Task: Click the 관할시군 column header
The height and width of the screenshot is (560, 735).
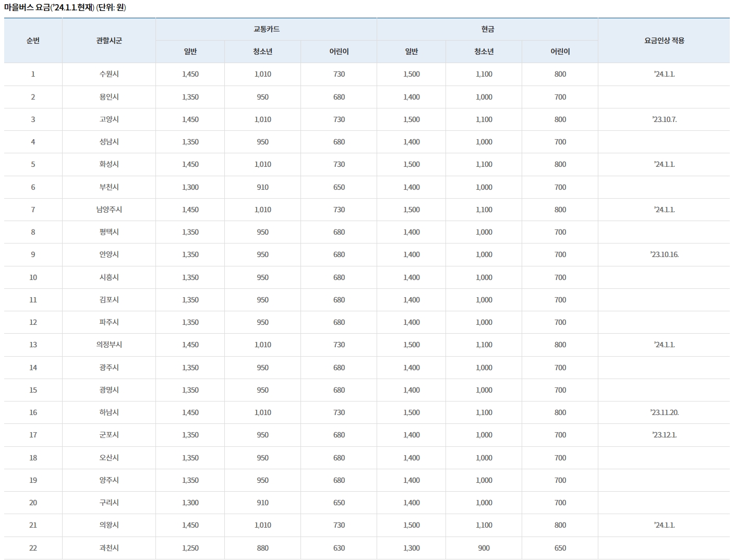Action: coord(109,41)
